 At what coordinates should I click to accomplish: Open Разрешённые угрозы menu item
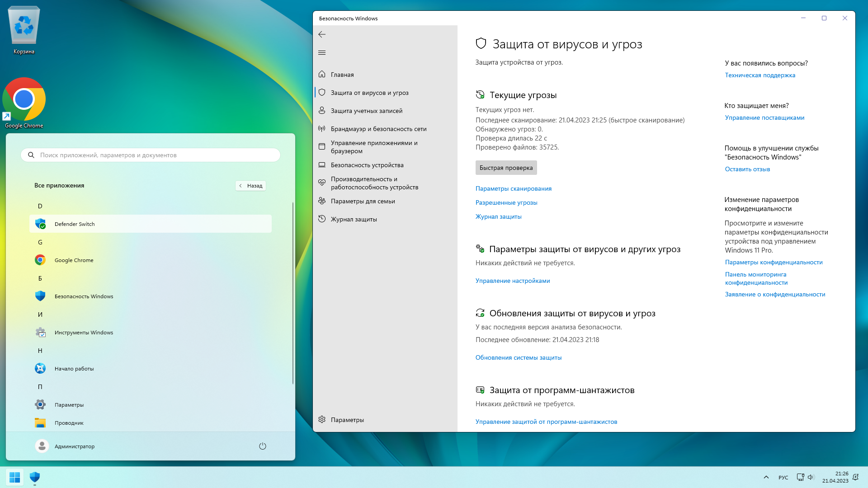[506, 202]
